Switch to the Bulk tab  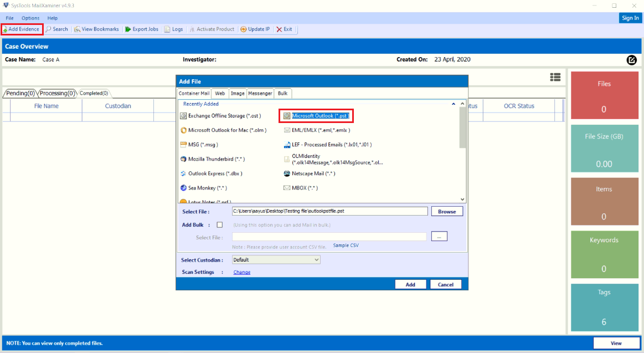[x=282, y=93]
